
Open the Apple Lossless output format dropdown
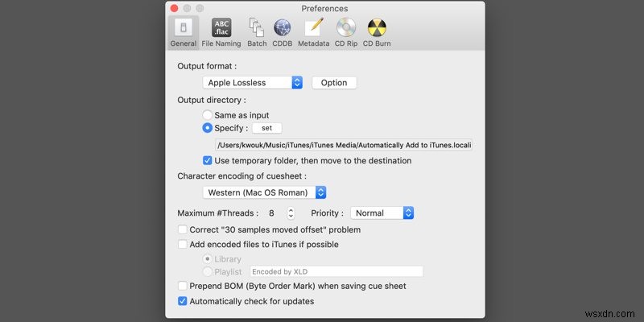point(253,83)
